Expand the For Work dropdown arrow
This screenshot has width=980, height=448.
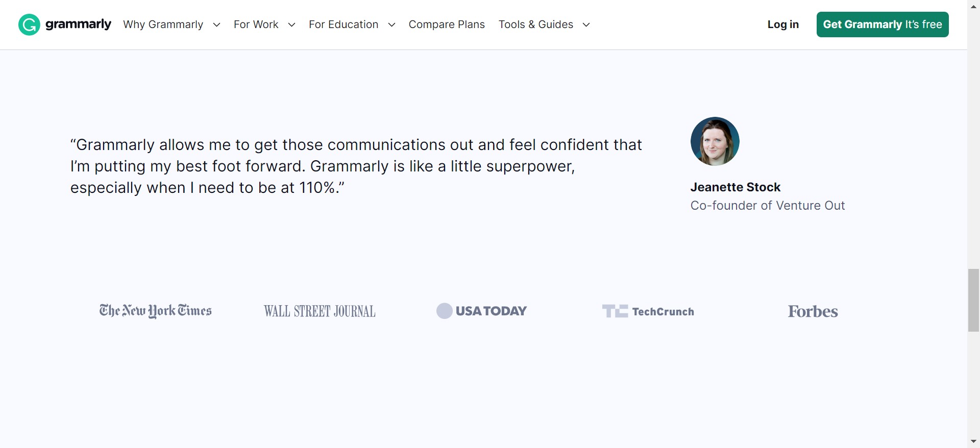291,25
